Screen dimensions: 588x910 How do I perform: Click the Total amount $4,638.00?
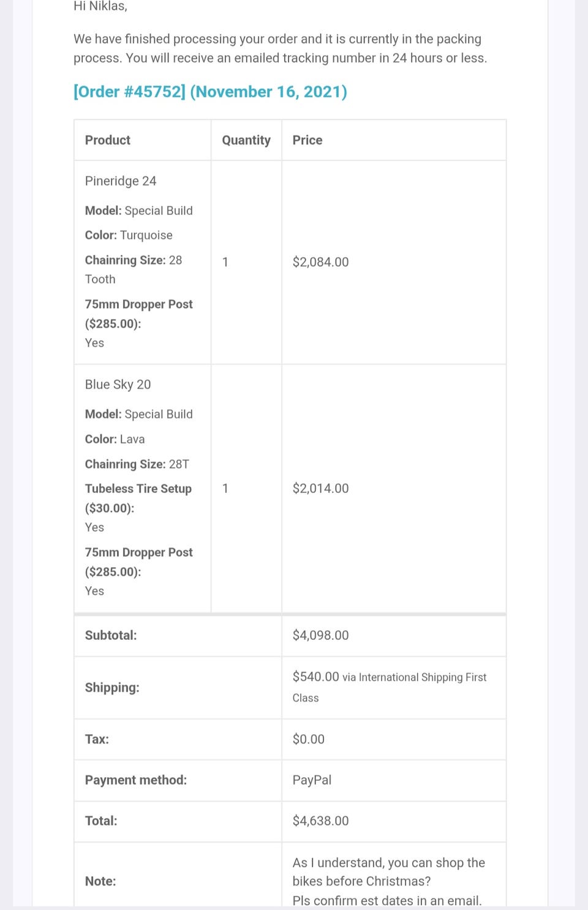click(x=320, y=821)
